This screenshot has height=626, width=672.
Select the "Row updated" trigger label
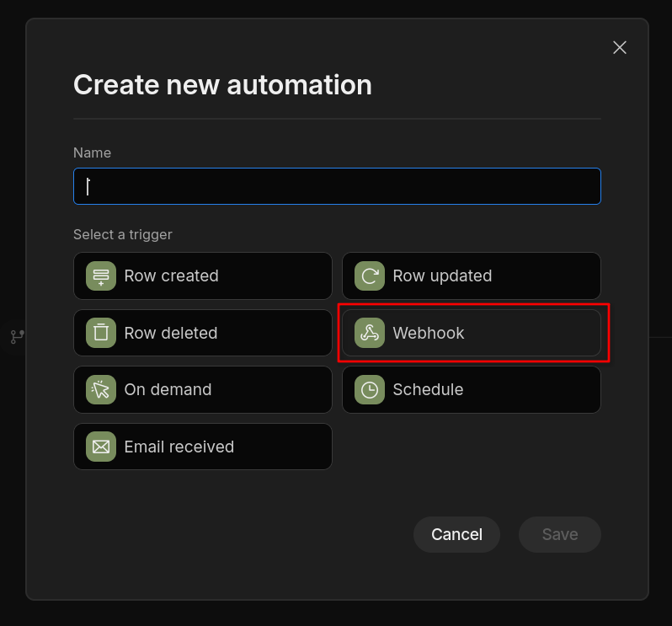point(442,276)
